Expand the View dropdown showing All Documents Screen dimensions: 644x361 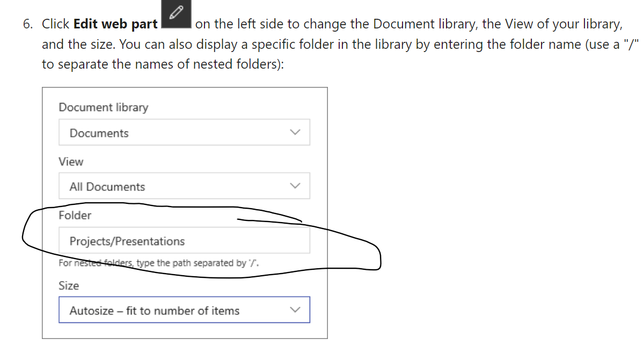point(184,186)
